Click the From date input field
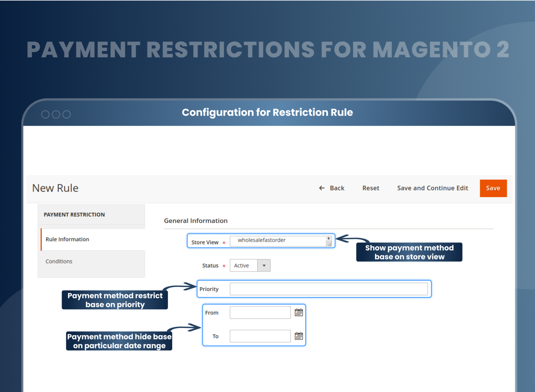The image size is (535, 392). tap(260, 312)
